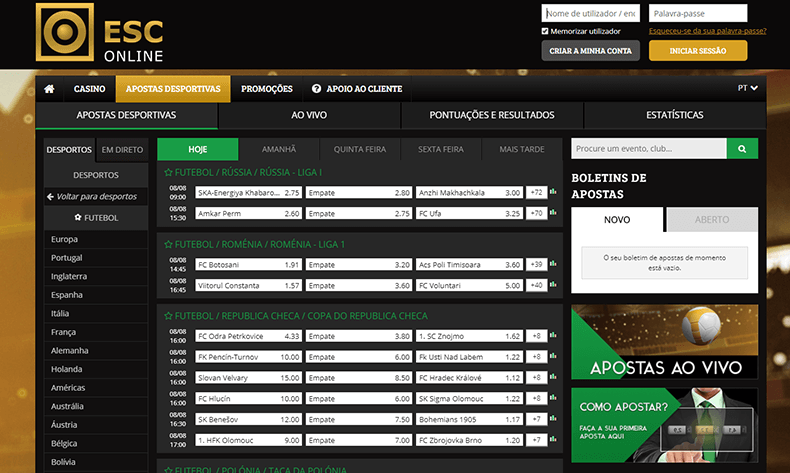The image size is (790, 473).
Task: Click the search magnifier button
Action: (x=742, y=149)
